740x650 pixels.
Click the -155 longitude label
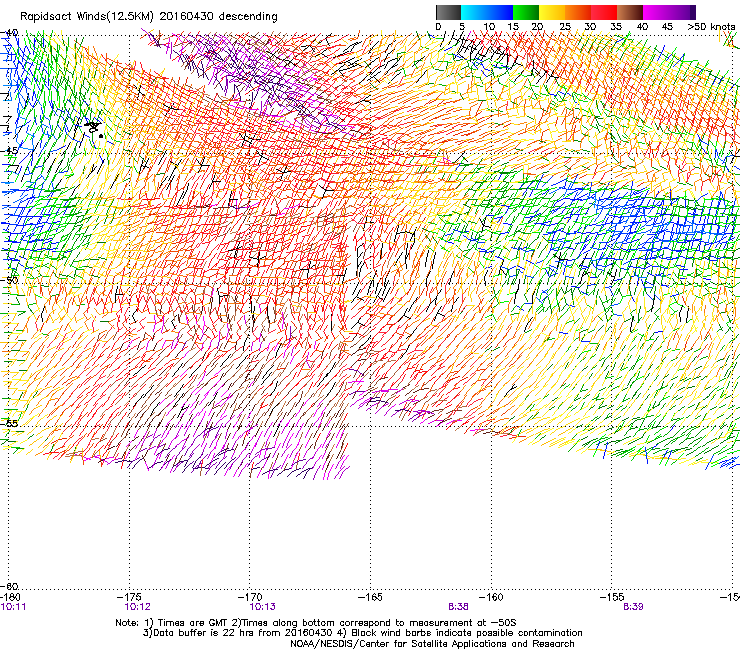pos(612,597)
